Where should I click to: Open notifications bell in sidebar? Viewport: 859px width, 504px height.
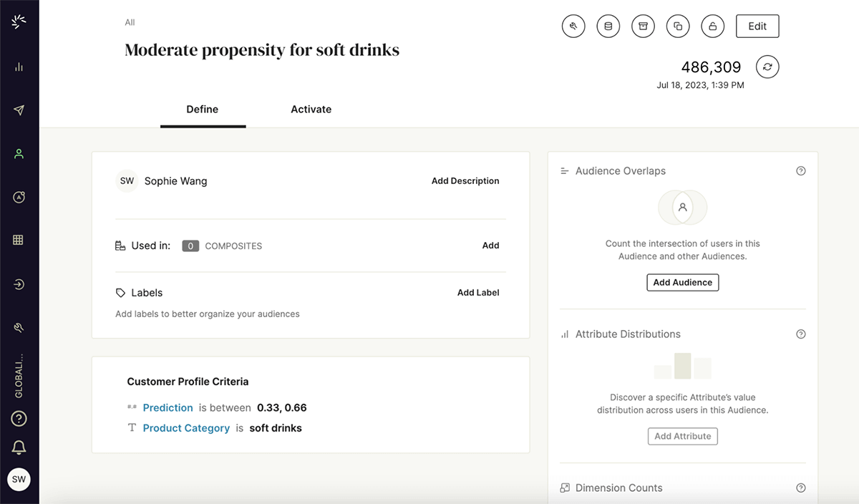pos(19,447)
